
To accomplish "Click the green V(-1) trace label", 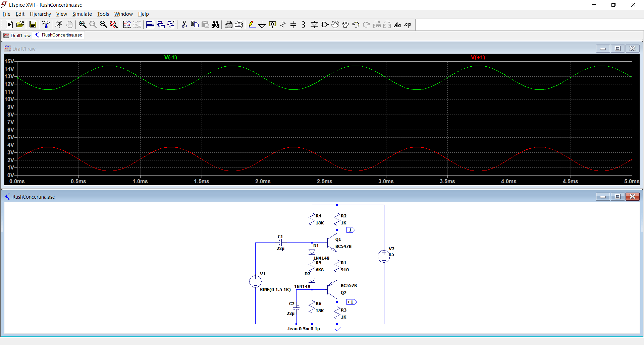I will click(171, 57).
